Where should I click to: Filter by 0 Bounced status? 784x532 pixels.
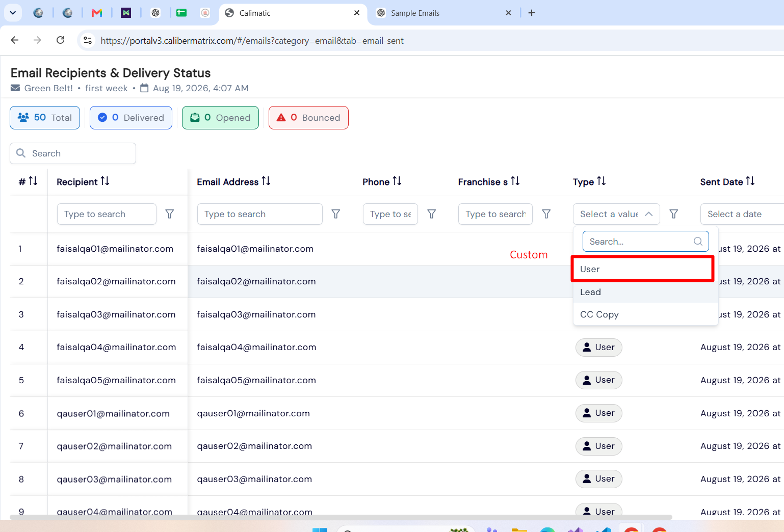pos(308,118)
